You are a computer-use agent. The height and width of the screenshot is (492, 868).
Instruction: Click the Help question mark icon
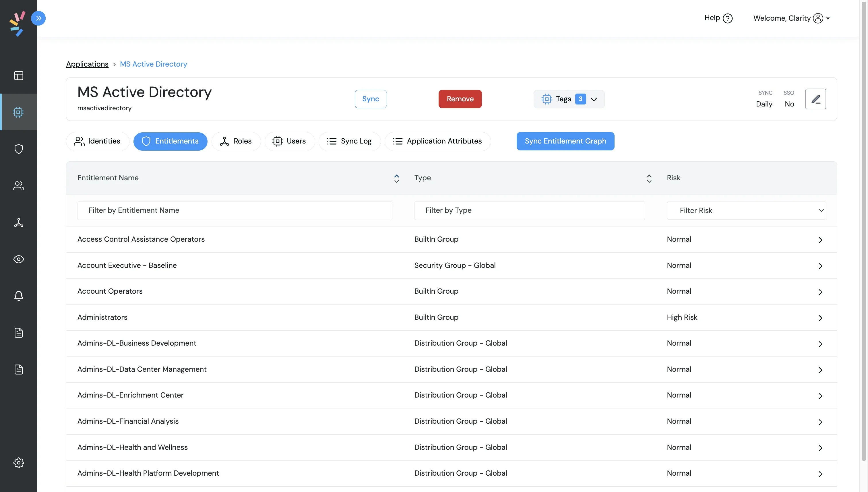727,18
